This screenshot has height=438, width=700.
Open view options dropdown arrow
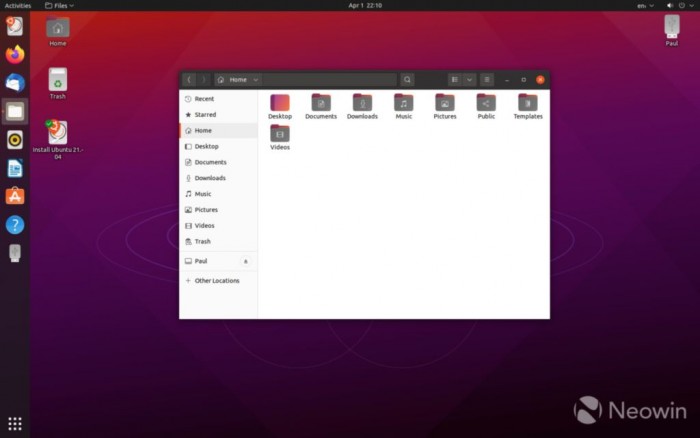tap(469, 80)
